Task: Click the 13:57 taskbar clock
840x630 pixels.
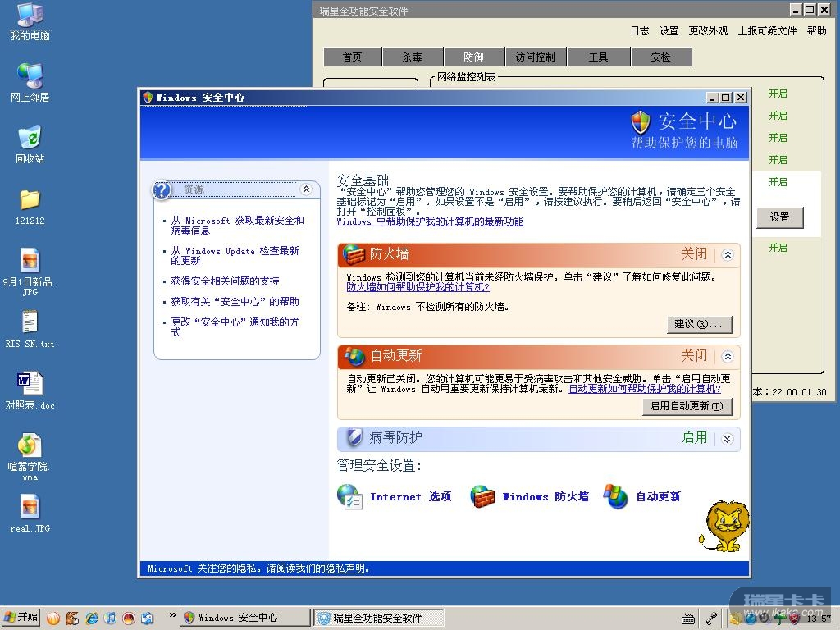Action: 819,619
